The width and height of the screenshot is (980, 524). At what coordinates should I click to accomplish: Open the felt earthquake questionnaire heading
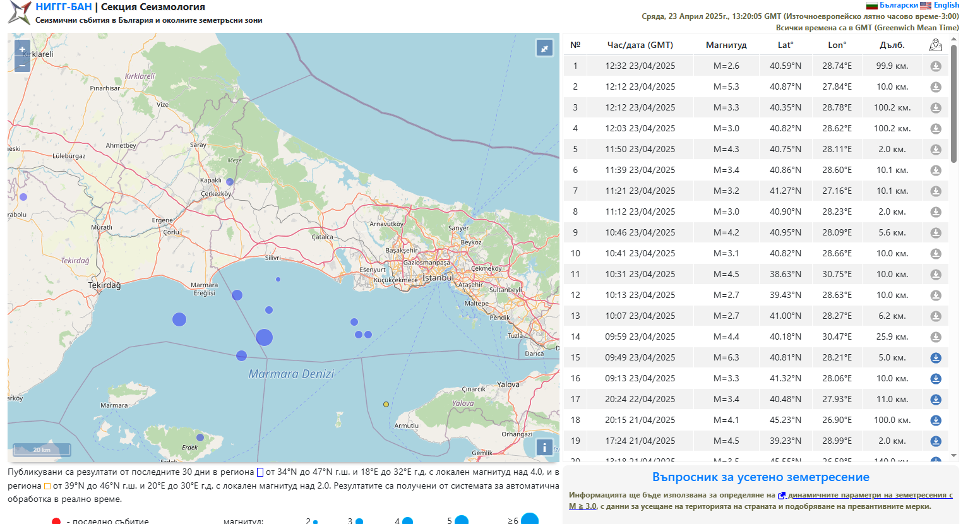pos(760,477)
